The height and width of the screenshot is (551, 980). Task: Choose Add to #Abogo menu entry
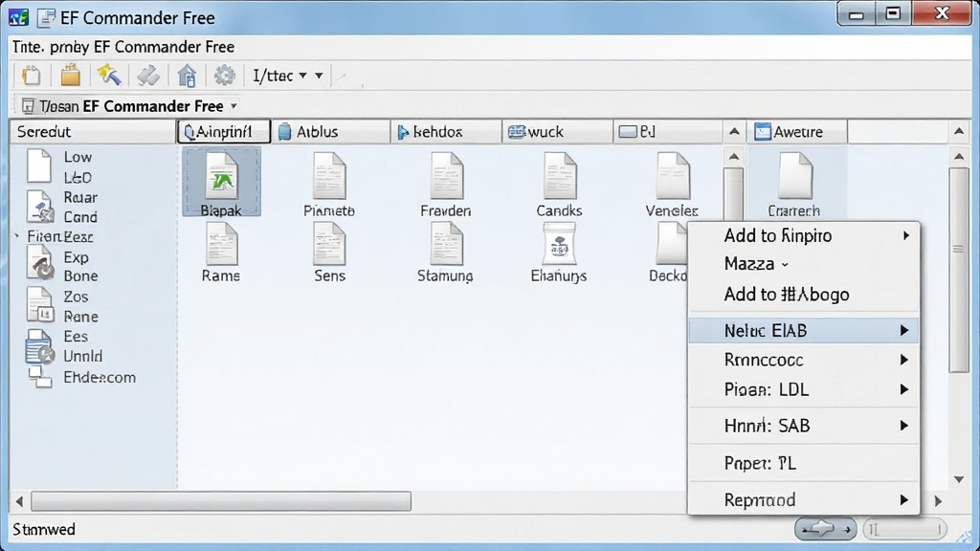pyautogui.click(x=804, y=295)
